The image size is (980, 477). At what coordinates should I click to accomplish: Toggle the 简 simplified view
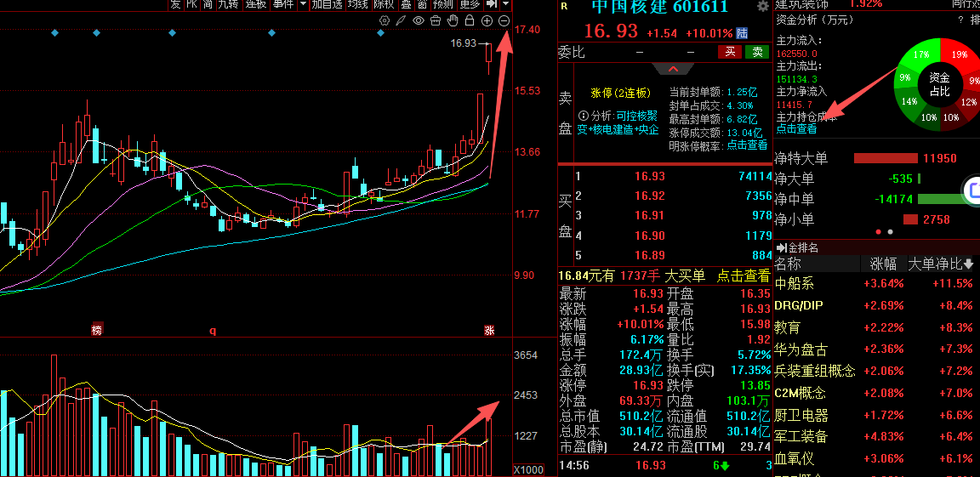[x=208, y=4]
